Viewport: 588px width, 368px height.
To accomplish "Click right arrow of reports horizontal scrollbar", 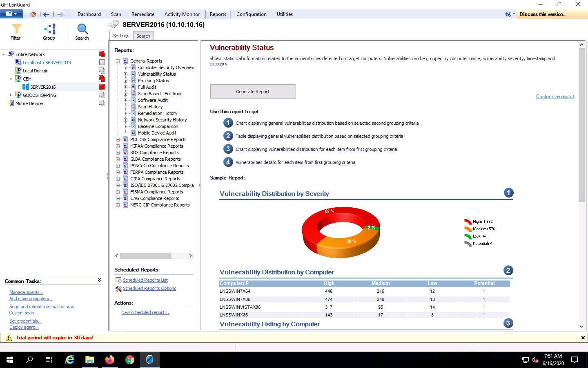I will click(190, 256).
